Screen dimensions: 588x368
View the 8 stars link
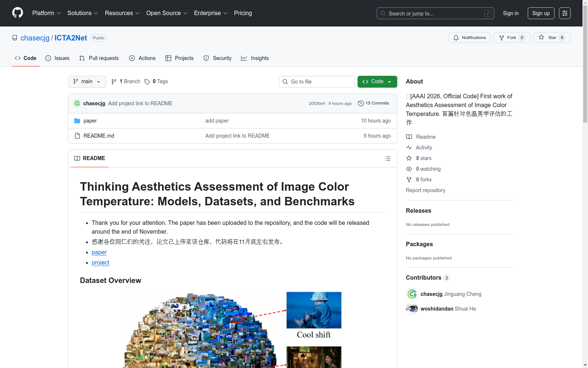pos(419,158)
